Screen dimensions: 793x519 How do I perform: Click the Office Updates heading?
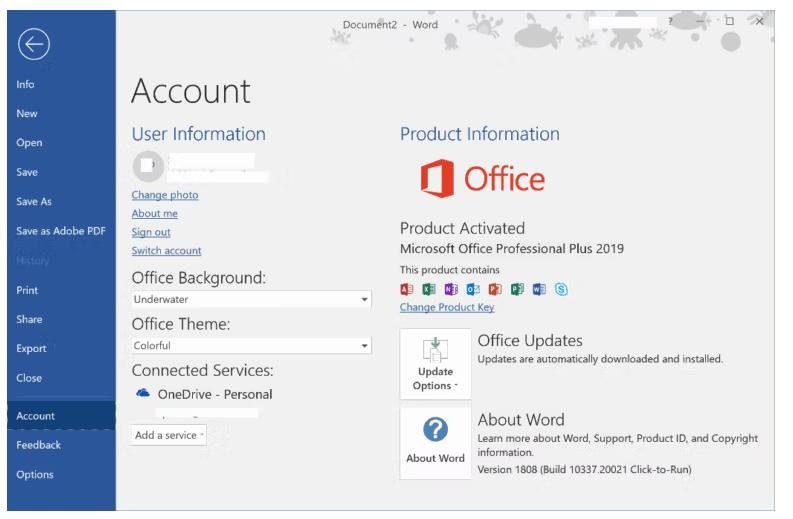530,341
